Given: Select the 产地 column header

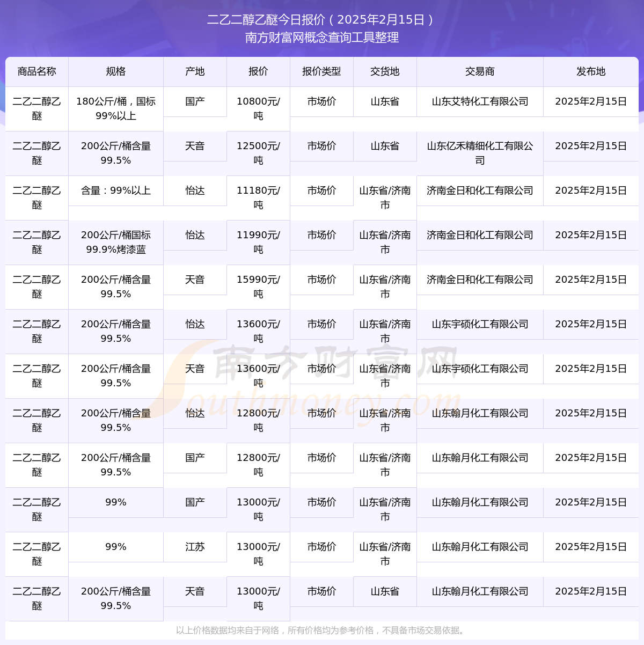Looking at the screenshot, I should pyautogui.click(x=195, y=71).
